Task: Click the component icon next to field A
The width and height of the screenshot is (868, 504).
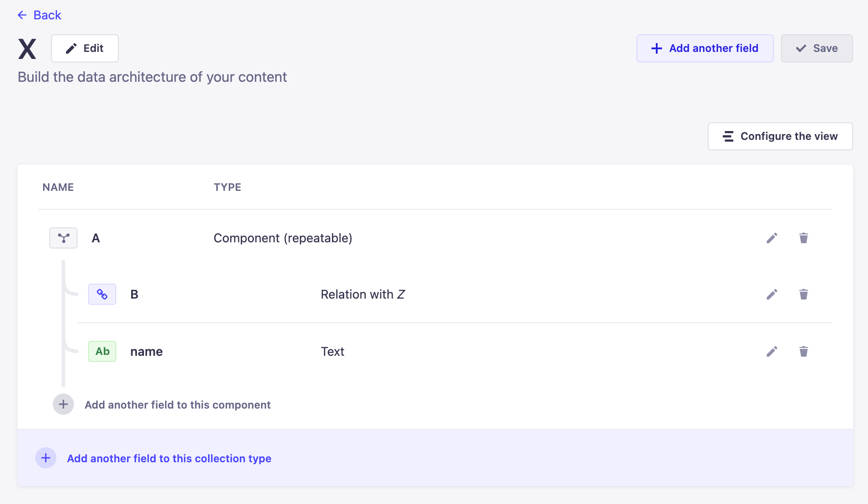Action: [x=63, y=238]
